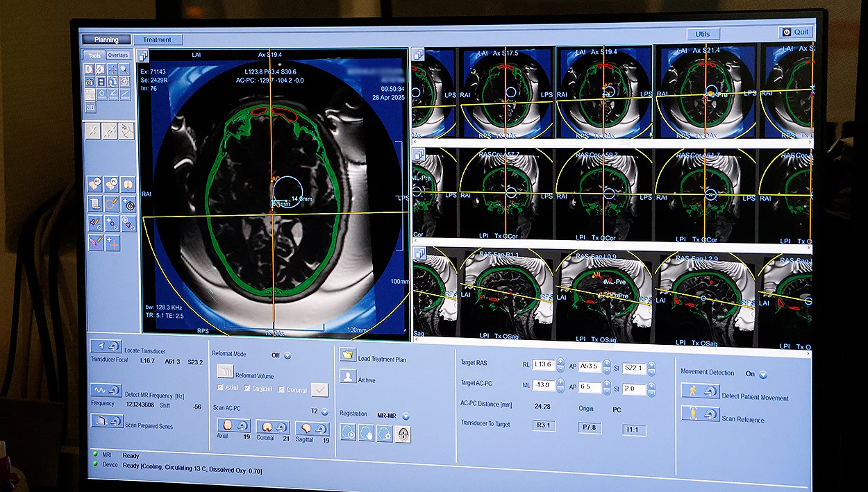The height and width of the screenshot is (492, 868).
Task: Toggle the Axial reformat checkbox
Action: click(x=221, y=388)
